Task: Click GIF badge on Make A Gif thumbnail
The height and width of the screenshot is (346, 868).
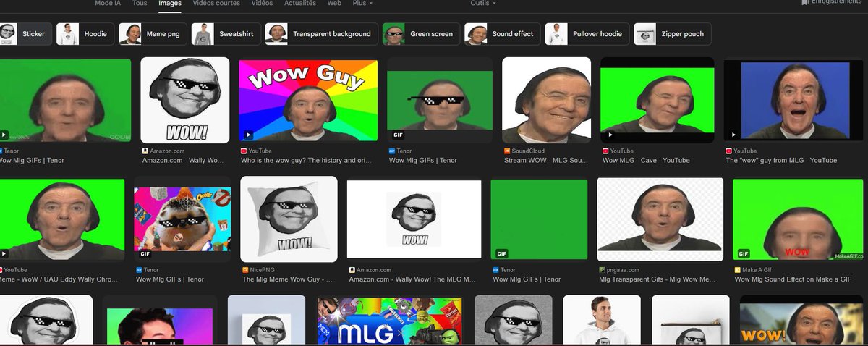Action: click(743, 254)
